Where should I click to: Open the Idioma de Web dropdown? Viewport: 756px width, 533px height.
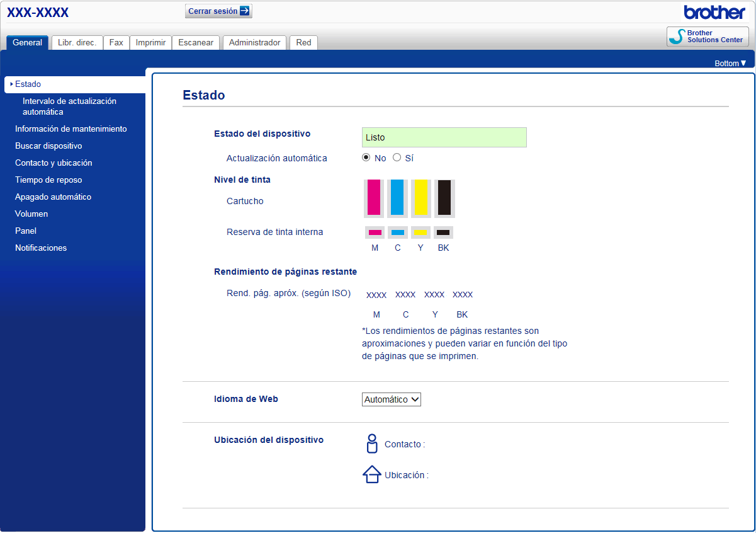[392, 399]
